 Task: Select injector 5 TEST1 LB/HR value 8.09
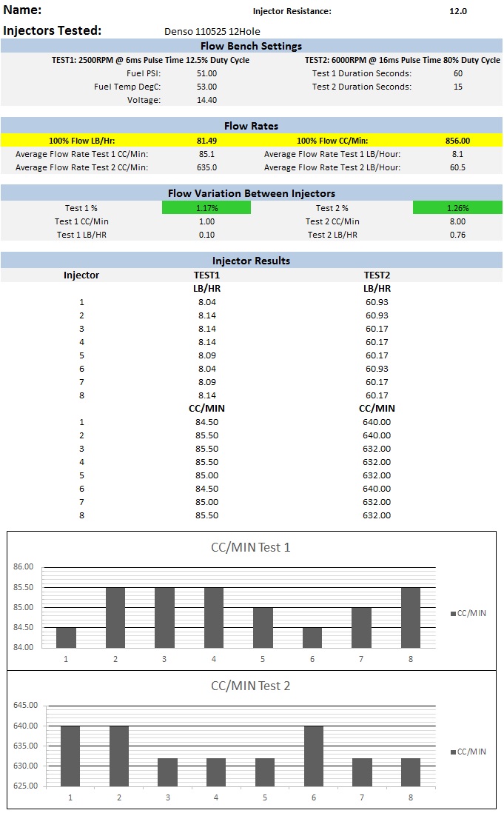pos(207,355)
